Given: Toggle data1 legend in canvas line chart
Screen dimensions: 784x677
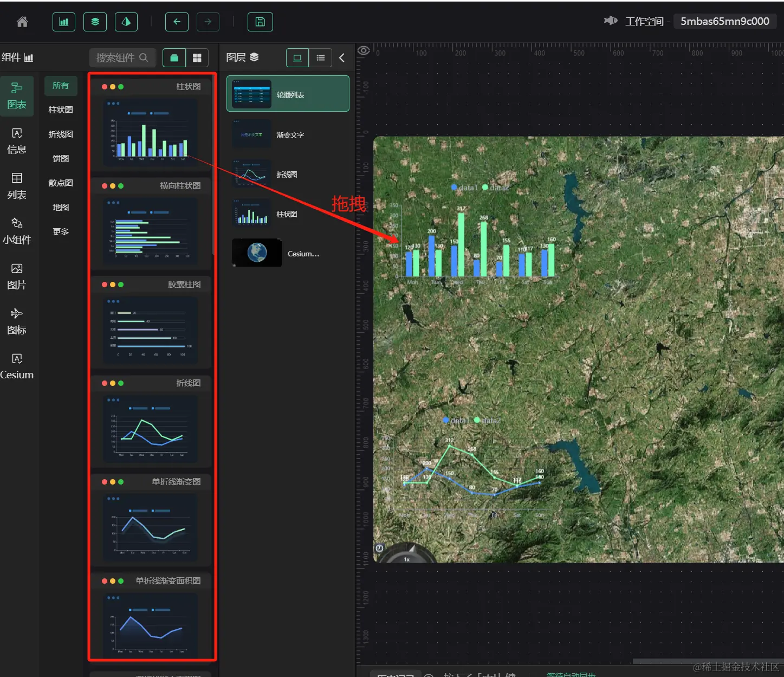Looking at the screenshot, I should click(456, 420).
